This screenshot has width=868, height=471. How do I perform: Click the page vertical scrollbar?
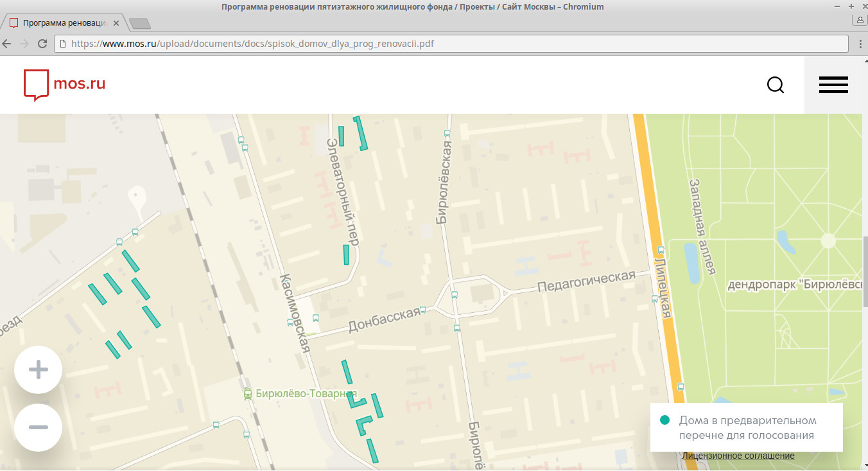pyautogui.click(x=865, y=263)
